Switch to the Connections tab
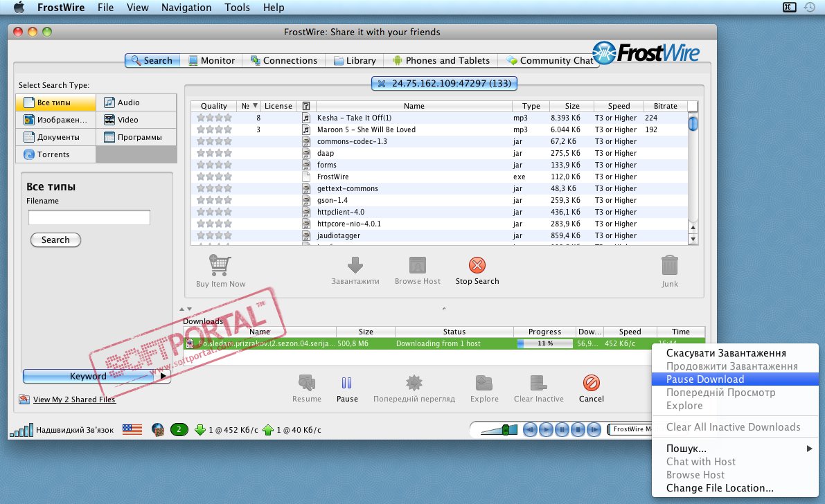Screen dimensions: 825x504 click(283, 60)
